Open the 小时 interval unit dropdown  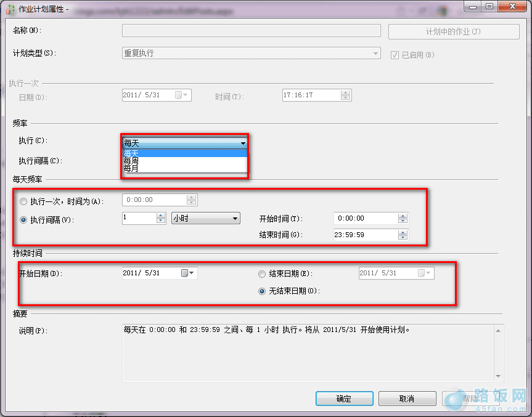[x=235, y=218]
